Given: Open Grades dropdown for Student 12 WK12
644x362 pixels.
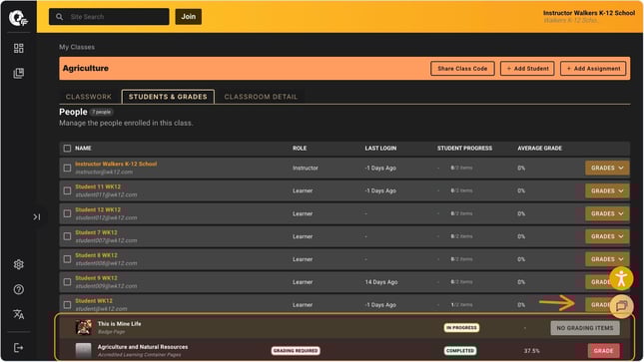Looking at the screenshot, I should pos(607,213).
